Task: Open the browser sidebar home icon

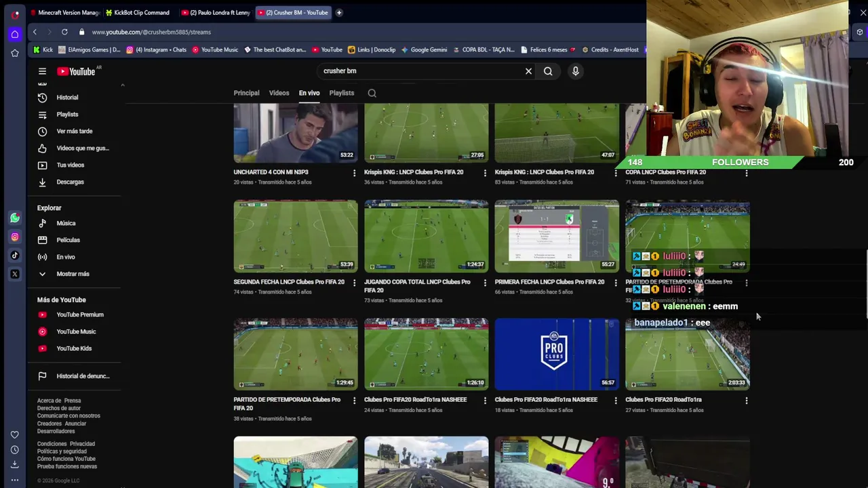Action: click(x=15, y=34)
